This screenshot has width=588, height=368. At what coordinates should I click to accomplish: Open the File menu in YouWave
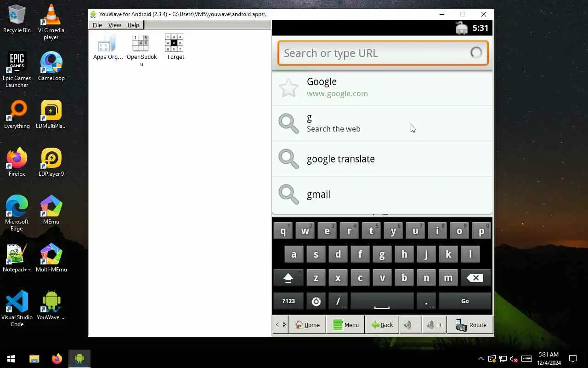pos(97,25)
